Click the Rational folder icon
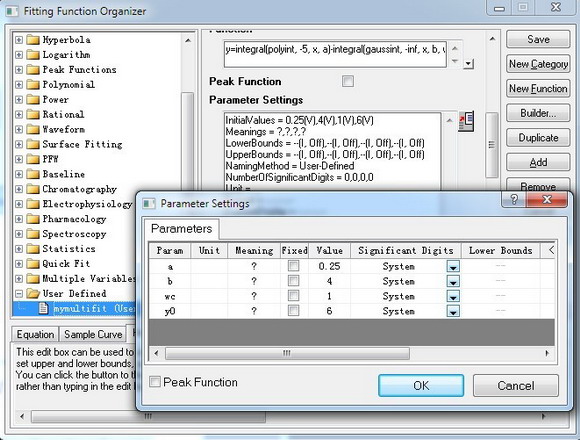This screenshot has height=440, width=580. 33,114
